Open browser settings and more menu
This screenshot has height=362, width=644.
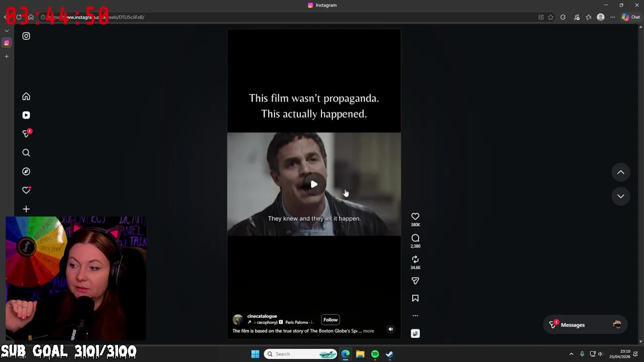tap(613, 17)
